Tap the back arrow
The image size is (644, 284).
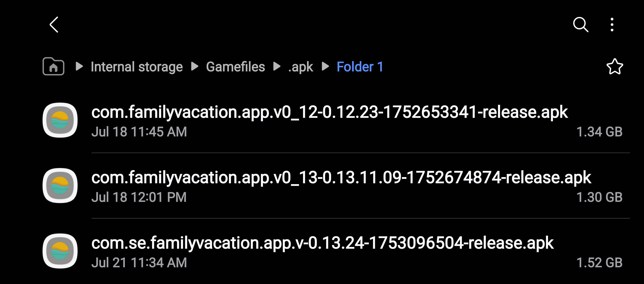click(x=54, y=25)
